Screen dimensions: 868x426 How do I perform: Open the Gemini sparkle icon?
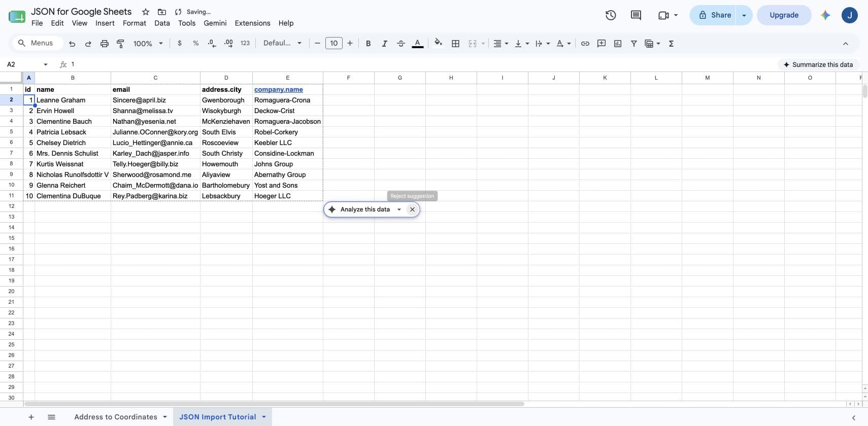click(x=825, y=15)
